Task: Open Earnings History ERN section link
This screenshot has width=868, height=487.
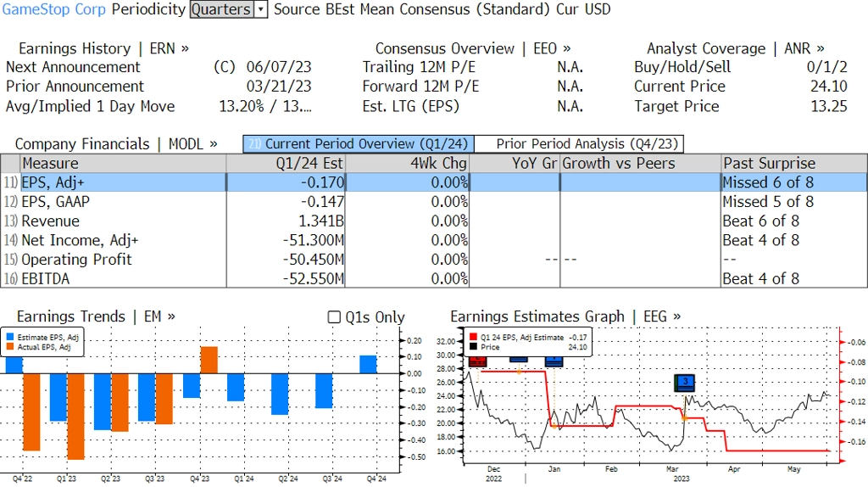Action: point(103,48)
